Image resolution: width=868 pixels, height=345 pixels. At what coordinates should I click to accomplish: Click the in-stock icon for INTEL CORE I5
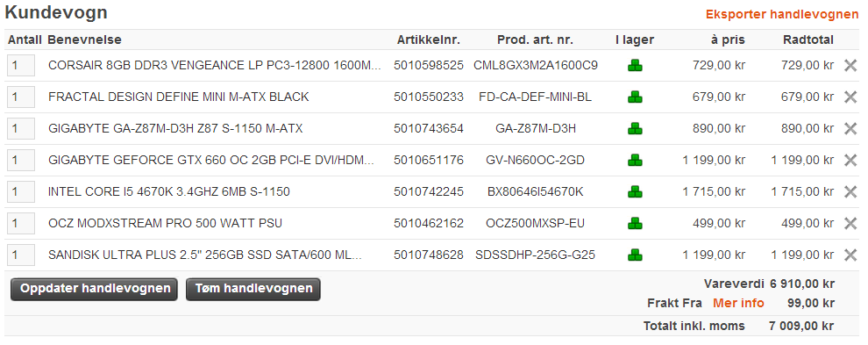pos(635,192)
